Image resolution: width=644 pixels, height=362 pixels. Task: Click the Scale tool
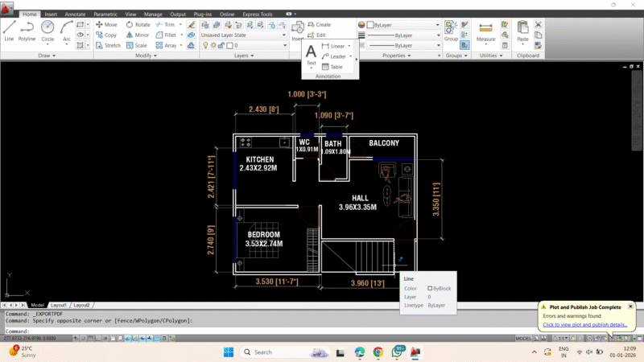(137, 45)
